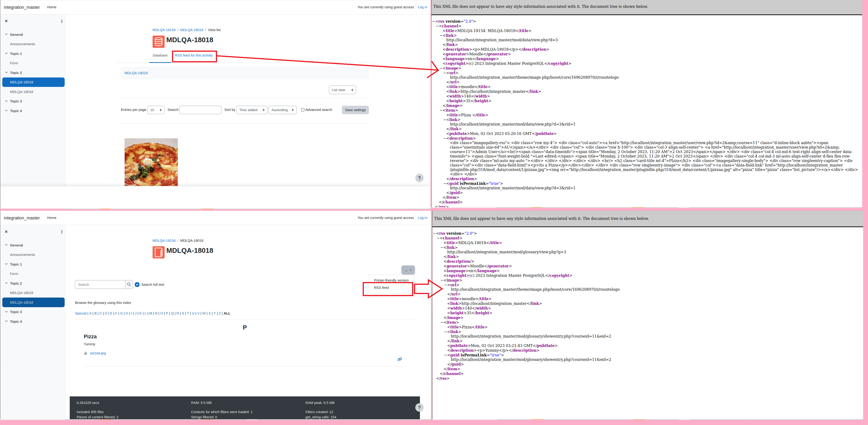Open MDLQA-18154 breadcrumb on database page
The width and height of the screenshot is (868, 425).
tap(164, 30)
